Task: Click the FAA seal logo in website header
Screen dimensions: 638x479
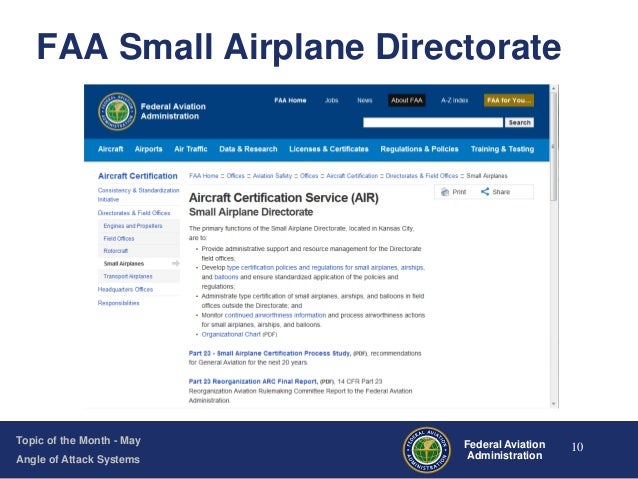Action: point(117,112)
